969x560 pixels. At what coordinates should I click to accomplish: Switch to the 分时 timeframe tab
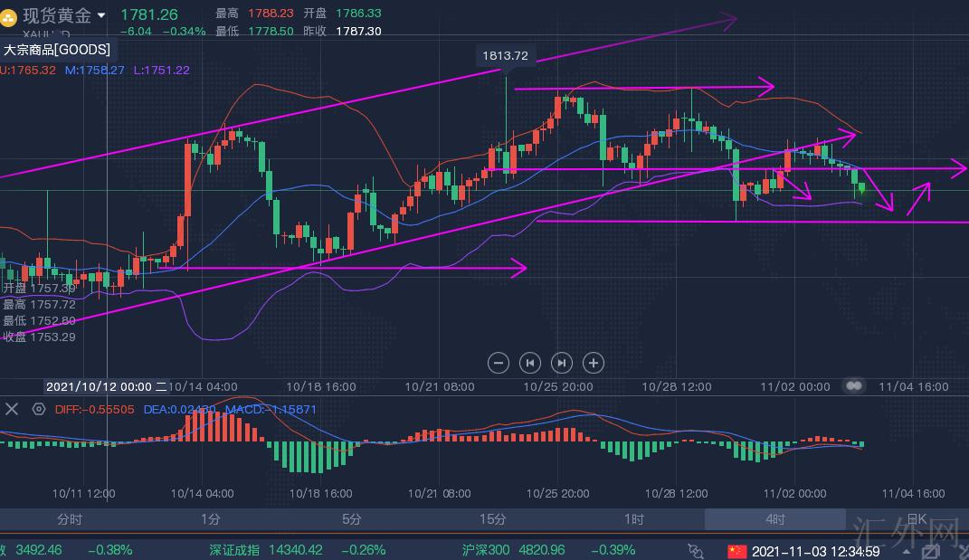(70, 519)
